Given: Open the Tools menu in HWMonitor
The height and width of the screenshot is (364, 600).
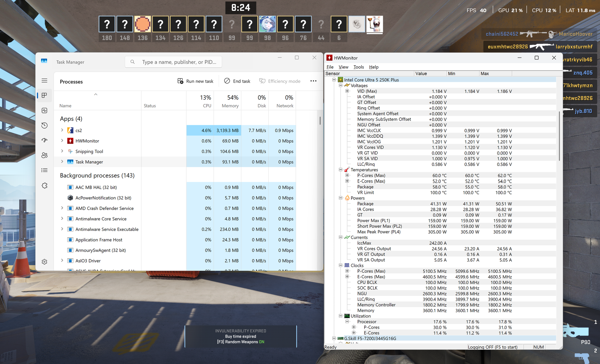Looking at the screenshot, I should [358, 67].
